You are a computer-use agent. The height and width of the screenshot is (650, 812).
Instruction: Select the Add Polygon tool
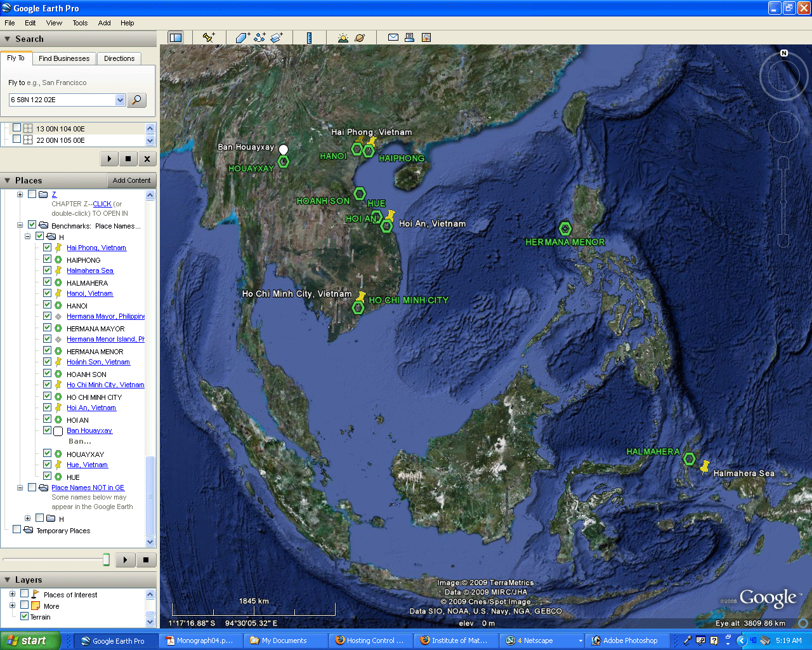tap(243, 37)
